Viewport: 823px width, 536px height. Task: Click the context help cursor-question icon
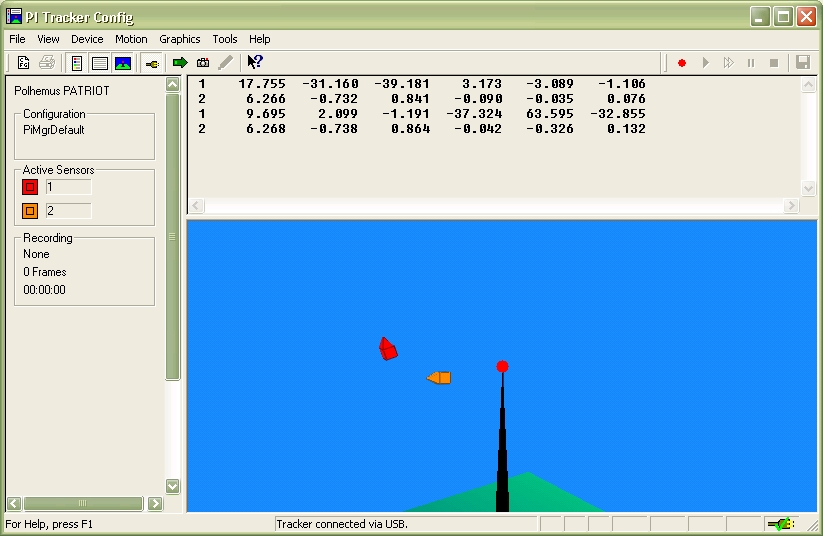pos(255,62)
